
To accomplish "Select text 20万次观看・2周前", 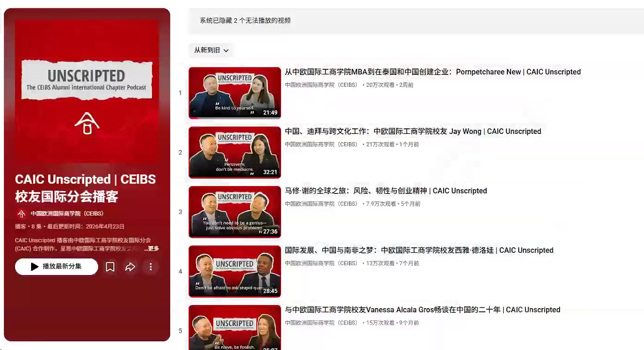I will click(390, 85).
